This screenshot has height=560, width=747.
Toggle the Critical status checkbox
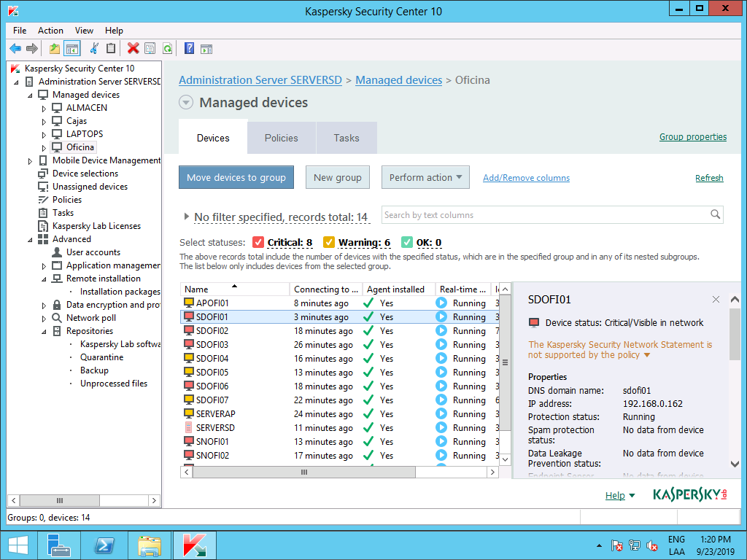258,243
